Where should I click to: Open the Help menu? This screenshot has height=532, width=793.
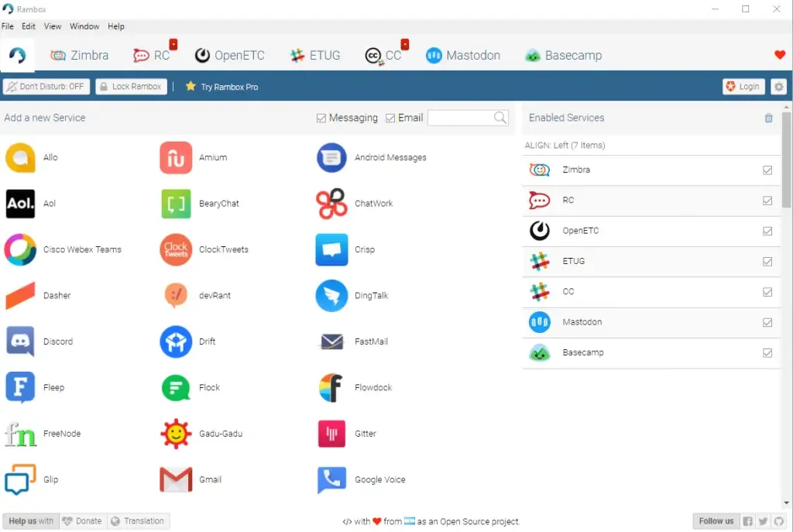tap(116, 26)
